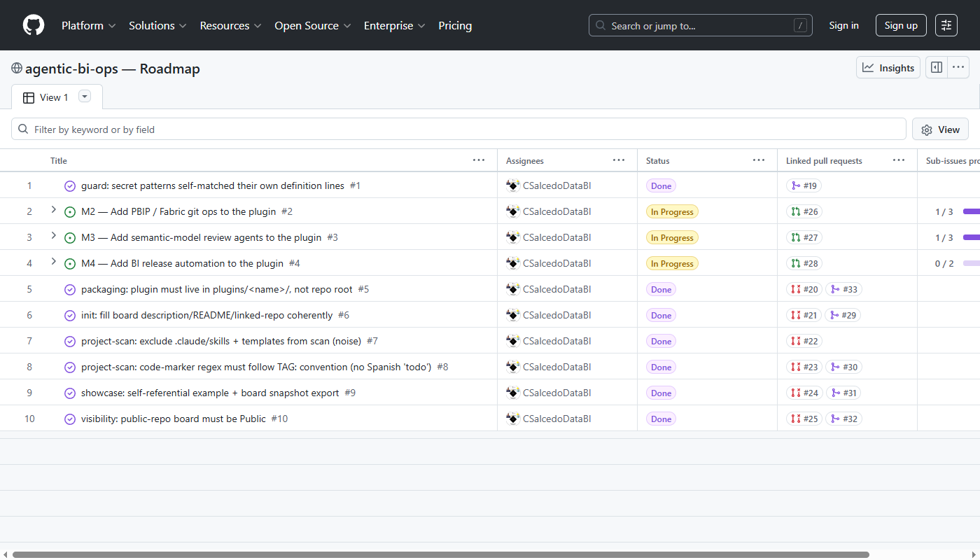This screenshot has width=980, height=560.
Task: Open the View settings button with gear icon
Action: [x=940, y=129]
